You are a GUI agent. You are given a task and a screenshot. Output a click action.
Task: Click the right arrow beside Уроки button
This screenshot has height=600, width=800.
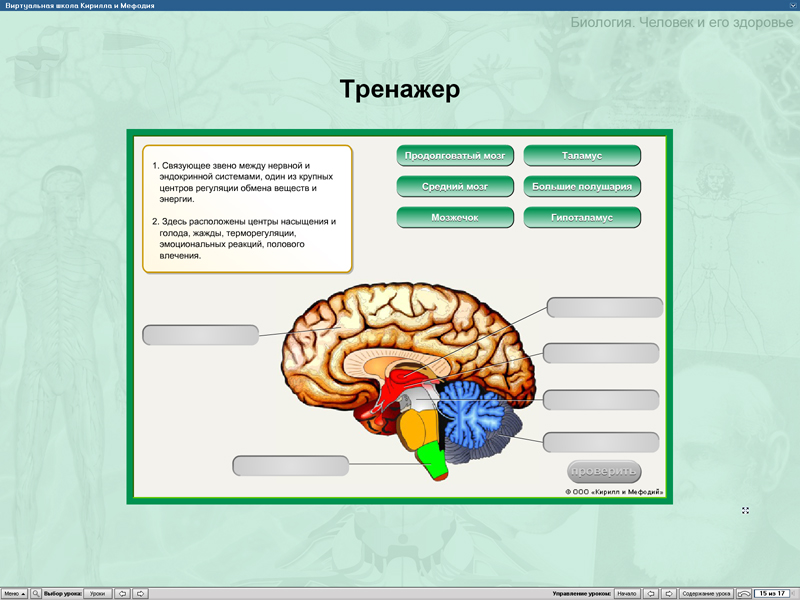[141, 593]
